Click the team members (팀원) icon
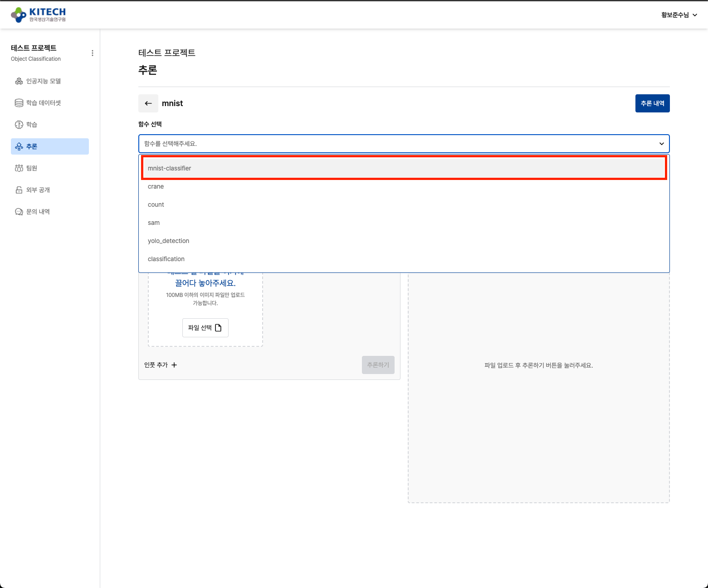The width and height of the screenshot is (708, 588). 19,168
